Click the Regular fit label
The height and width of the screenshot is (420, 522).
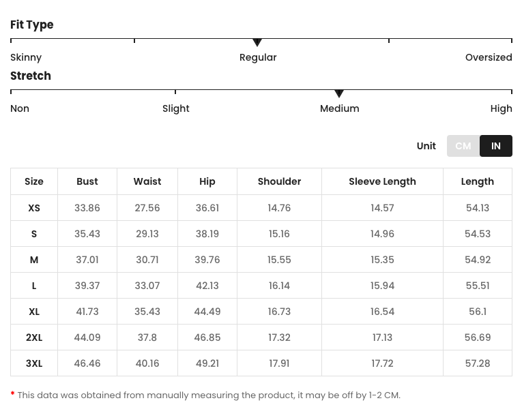tap(258, 57)
